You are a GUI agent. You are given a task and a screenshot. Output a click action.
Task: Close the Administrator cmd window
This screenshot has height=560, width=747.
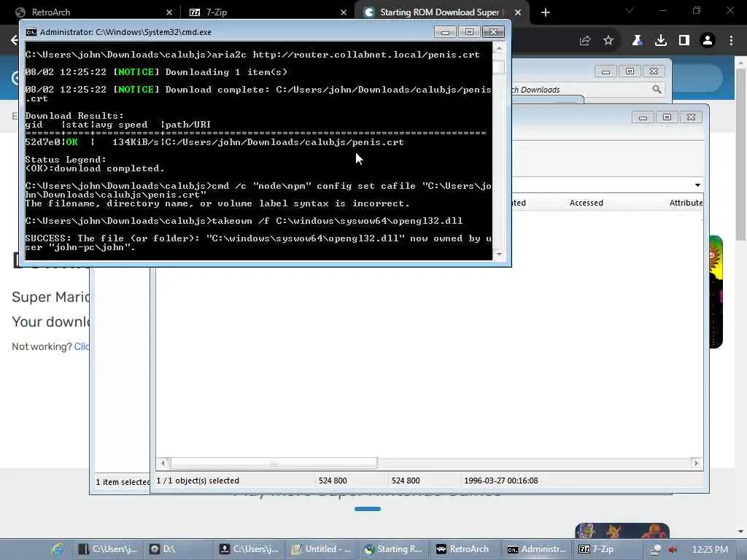point(494,32)
